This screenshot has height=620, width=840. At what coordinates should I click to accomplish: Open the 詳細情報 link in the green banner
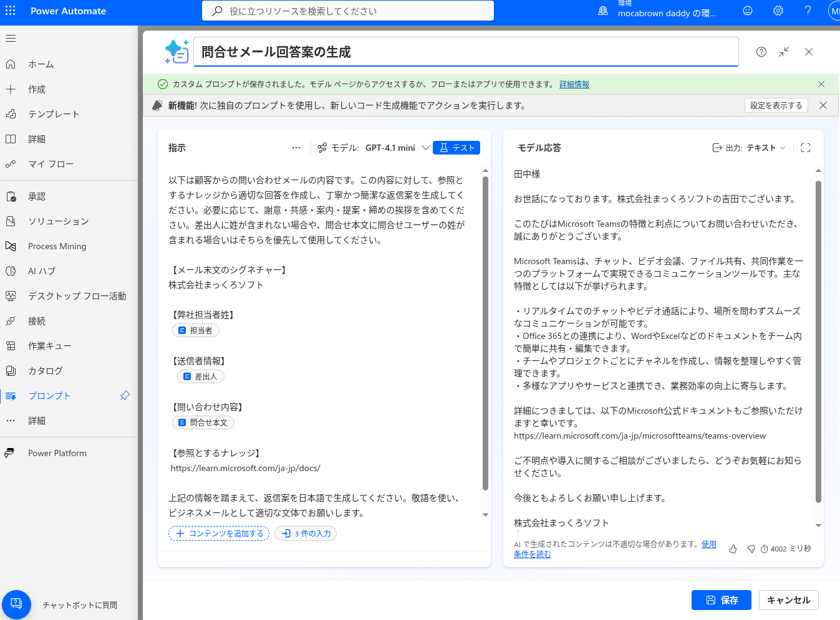pyautogui.click(x=574, y=84)
